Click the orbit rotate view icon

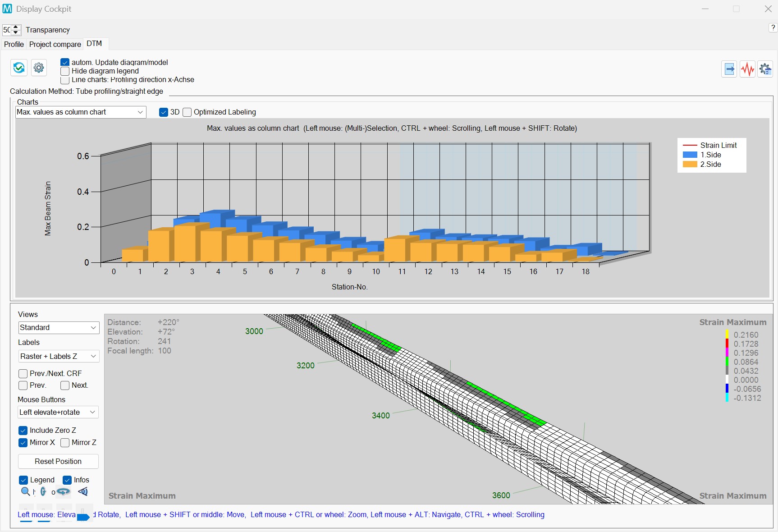pyautogui.click(x=63, y=492)
